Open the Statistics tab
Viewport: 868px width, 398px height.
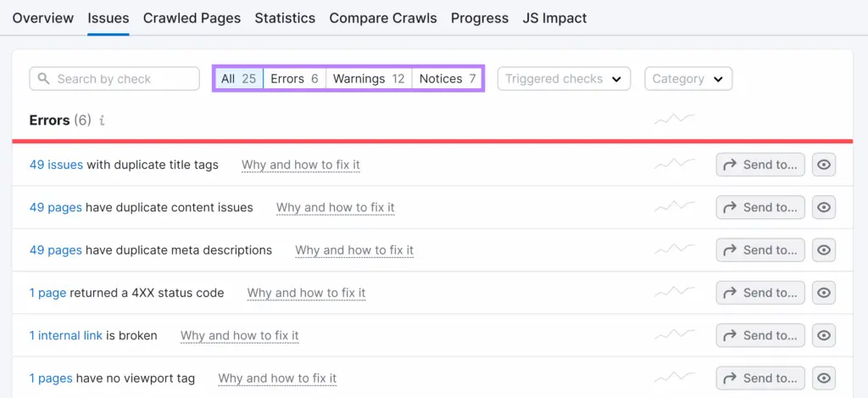pyautogui.click(x=285, y=18)
